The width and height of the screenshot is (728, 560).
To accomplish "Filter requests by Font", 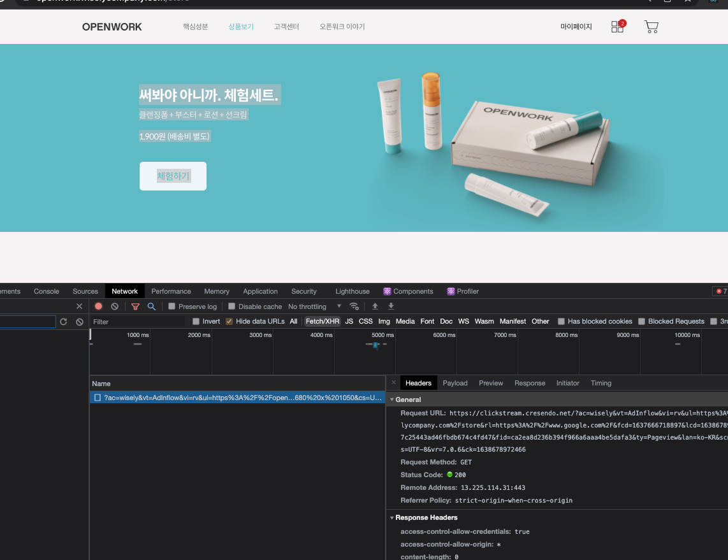I will pyautogui.click(x=427, y=321).
